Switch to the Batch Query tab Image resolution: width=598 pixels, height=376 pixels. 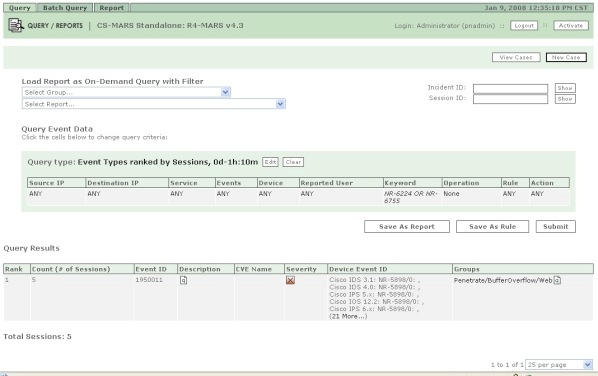pos(65,8)
